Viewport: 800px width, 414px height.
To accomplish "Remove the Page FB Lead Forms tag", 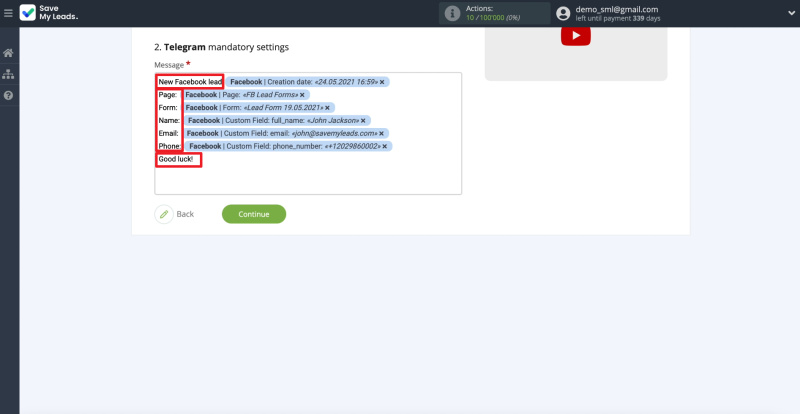I will click(302, 95).
